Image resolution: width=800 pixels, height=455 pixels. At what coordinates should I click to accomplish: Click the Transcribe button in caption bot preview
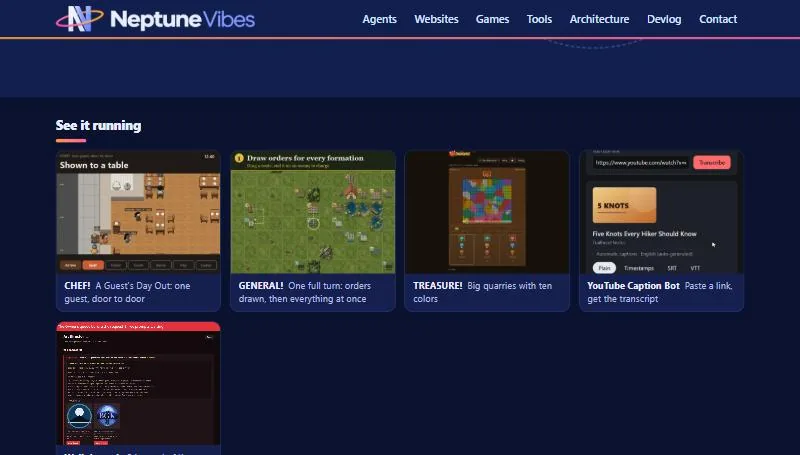712,162
